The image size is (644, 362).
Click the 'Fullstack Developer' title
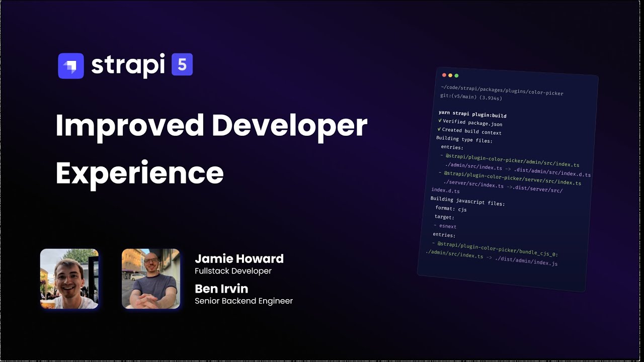[x=233, y=271]
